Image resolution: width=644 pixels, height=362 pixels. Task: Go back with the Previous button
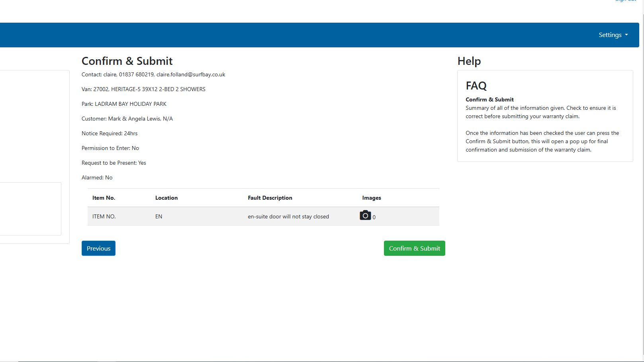98,248
